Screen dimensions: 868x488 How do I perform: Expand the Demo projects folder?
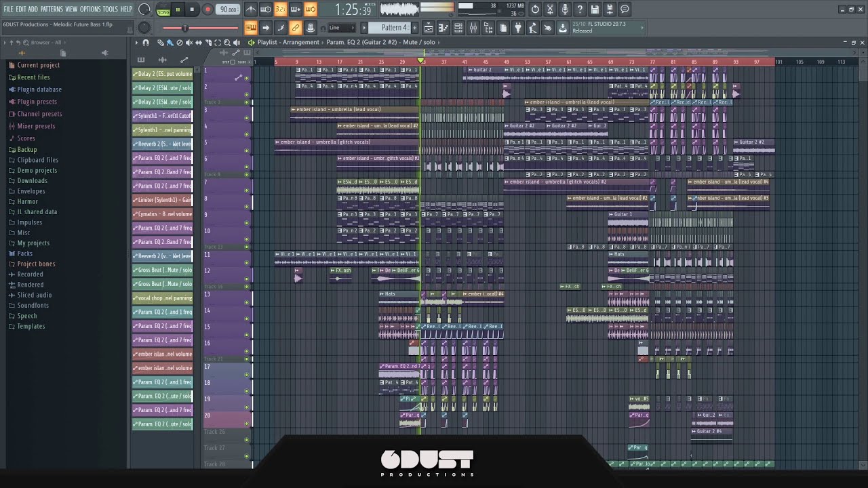[x=37, y=170]
